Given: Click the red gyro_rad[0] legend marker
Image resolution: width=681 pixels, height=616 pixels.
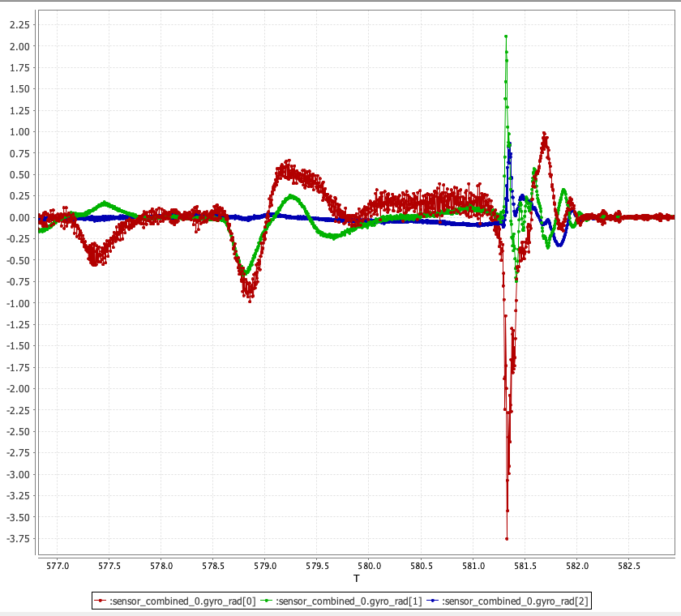Looking at the screenshot, I should (101, 601).
